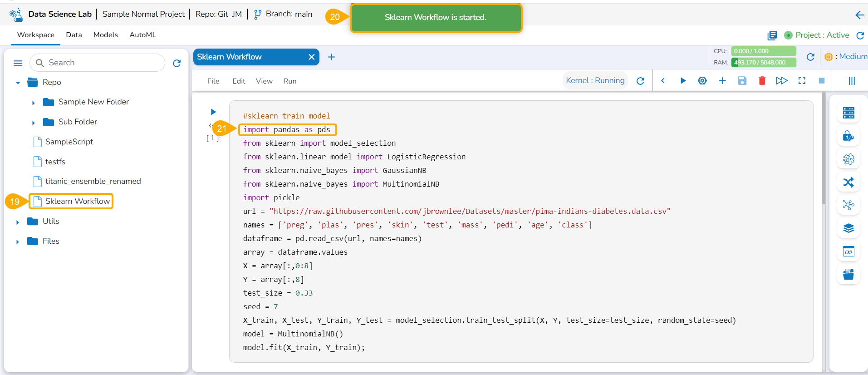Open the Run menu
Image resolution: width=868 pixels, height=375 pixels.
tap(289, 81)
